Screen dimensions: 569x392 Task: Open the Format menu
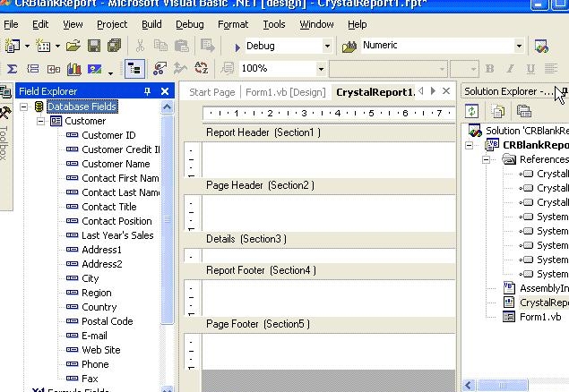tap(233, 24)
